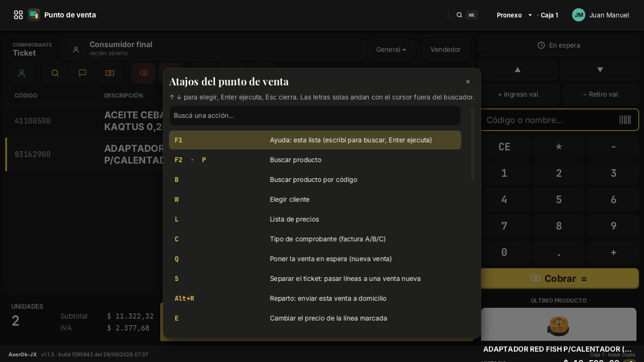Click the Caja 1 label in top bar

pos(549,15)
